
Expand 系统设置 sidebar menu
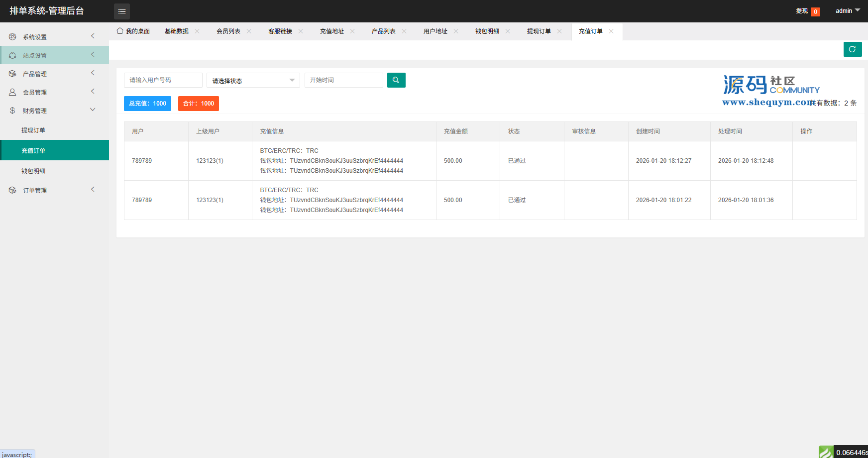point(54,37)
